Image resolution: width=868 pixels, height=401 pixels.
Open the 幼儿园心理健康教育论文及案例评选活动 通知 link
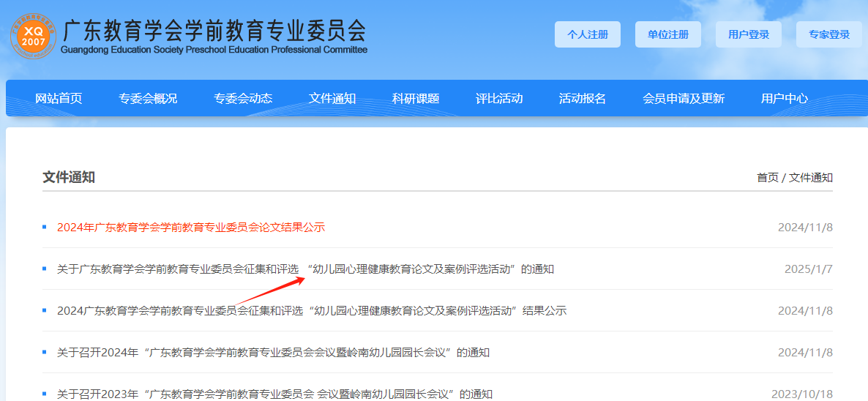click(306, 269)
